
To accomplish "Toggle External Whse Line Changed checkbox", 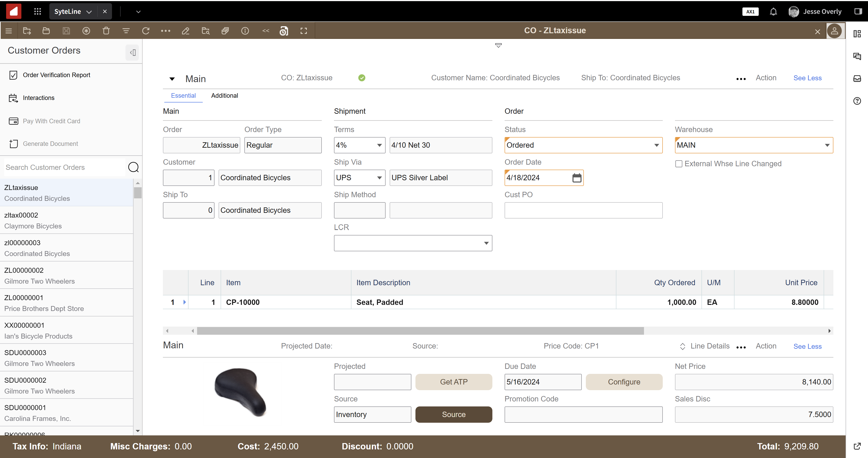I will pos(679,164).
